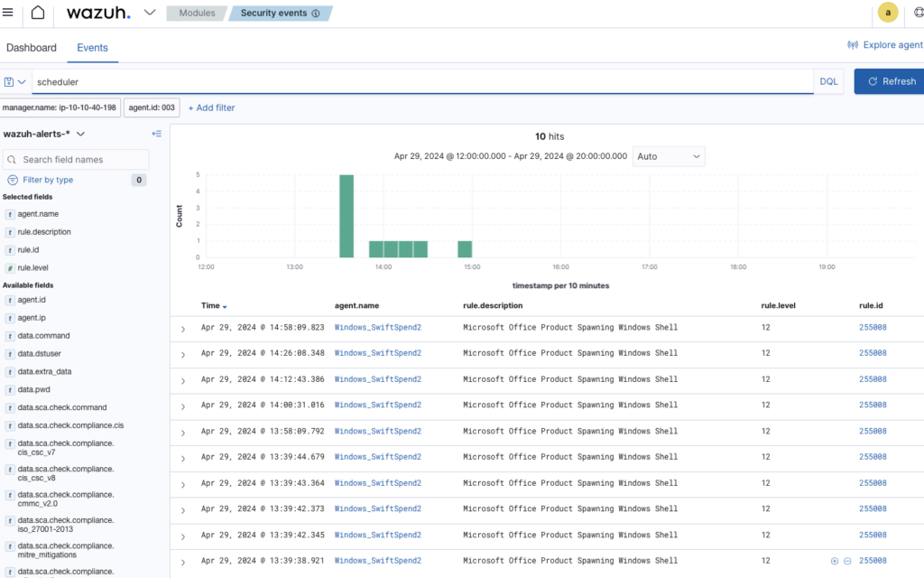Focus the search query field with scheduler
Screen dimensions: 924x578
(x=422, y=82)
